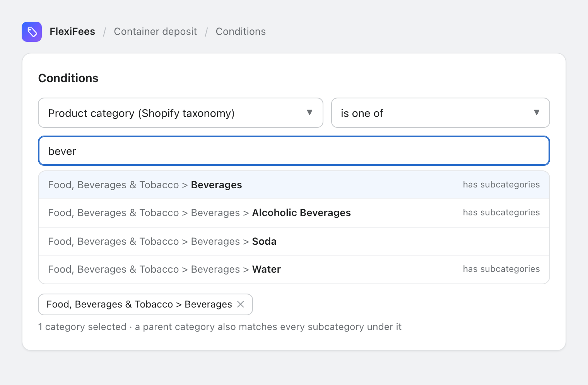
Task: Select the Water category suggestion
Action: pyautogui.click(x=294, y=269)
